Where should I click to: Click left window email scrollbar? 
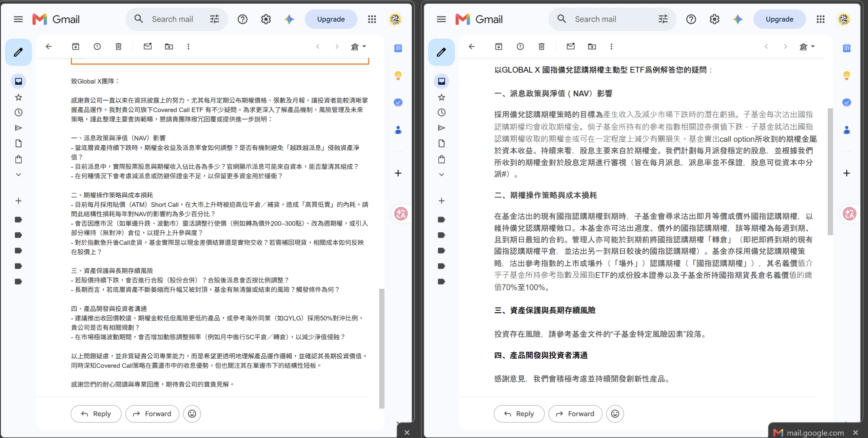point(382,348)
